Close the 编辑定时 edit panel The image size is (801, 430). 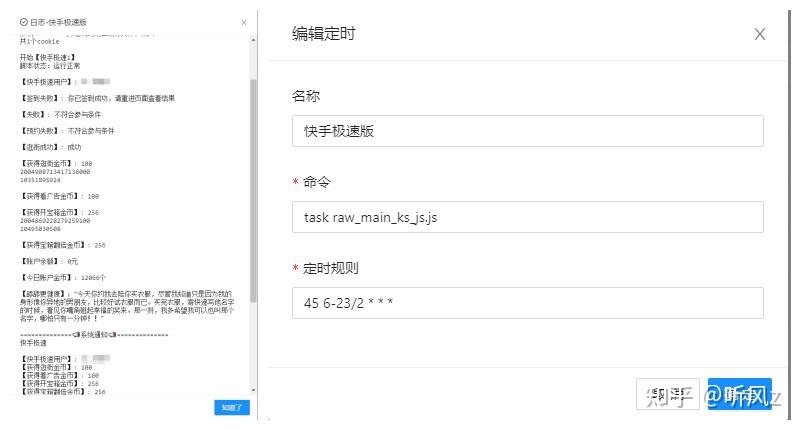click(759, 34)
